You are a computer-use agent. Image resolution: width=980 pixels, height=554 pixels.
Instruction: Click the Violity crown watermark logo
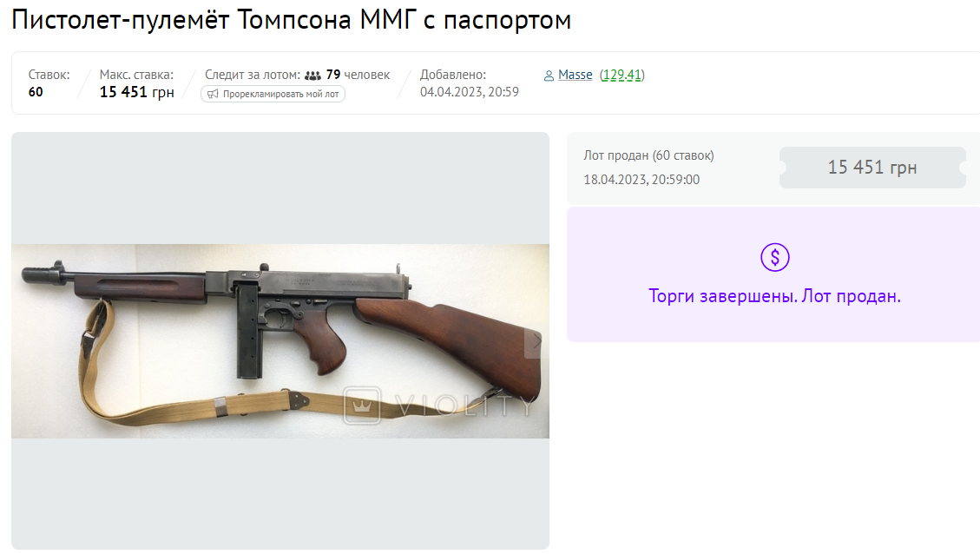[362, 406]
